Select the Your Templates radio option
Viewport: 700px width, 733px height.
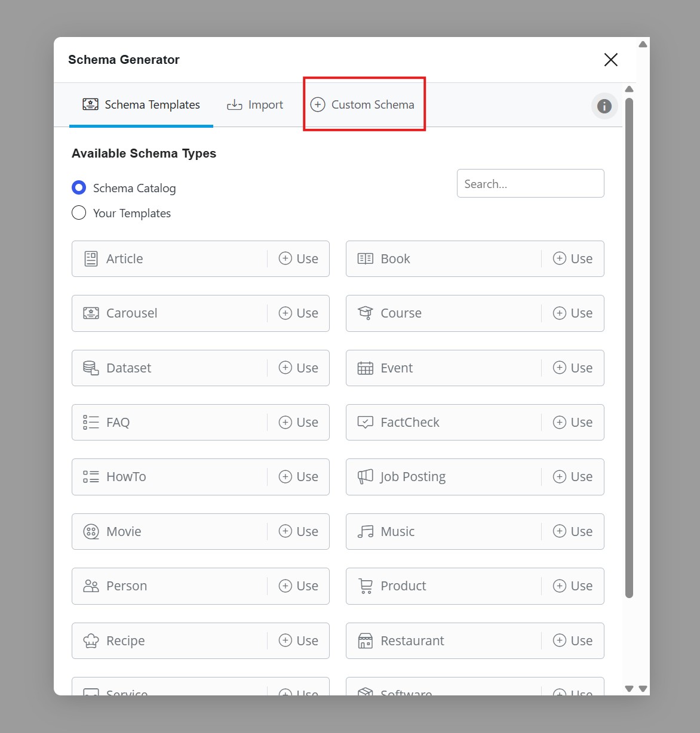coord(79,213)
